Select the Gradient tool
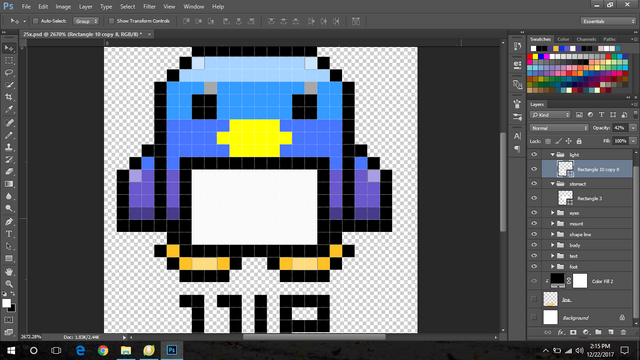Viewport: 640px width, 360px height. point(9,184)
